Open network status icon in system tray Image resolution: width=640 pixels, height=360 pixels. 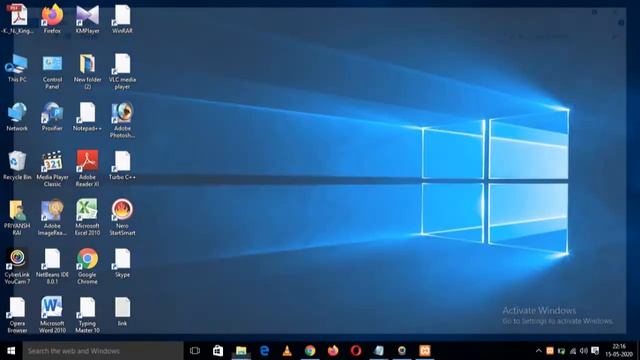point(573,351)
